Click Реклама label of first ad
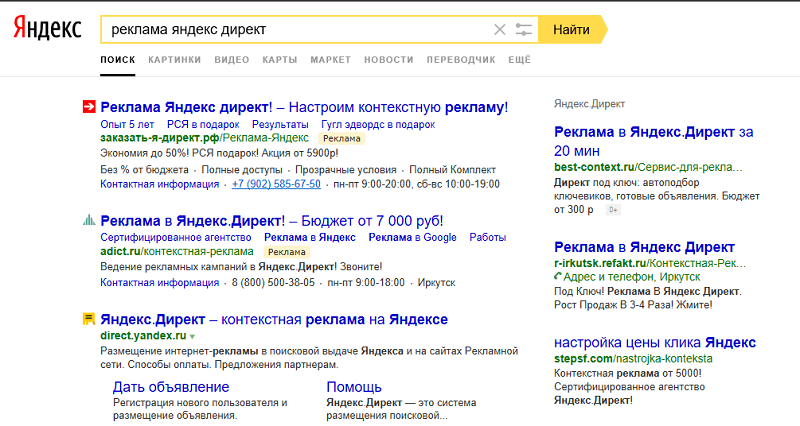The height and width of the screenshot is (426, 800). 342,138
